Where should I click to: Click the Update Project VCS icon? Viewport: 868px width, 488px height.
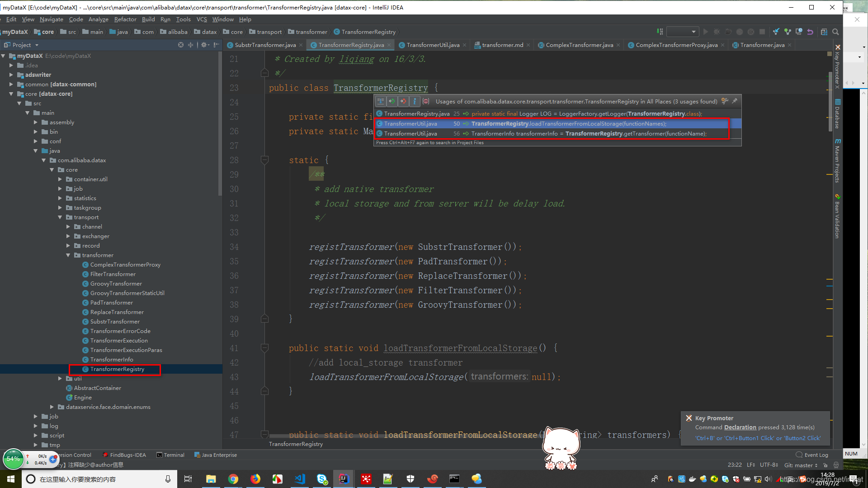776,32
